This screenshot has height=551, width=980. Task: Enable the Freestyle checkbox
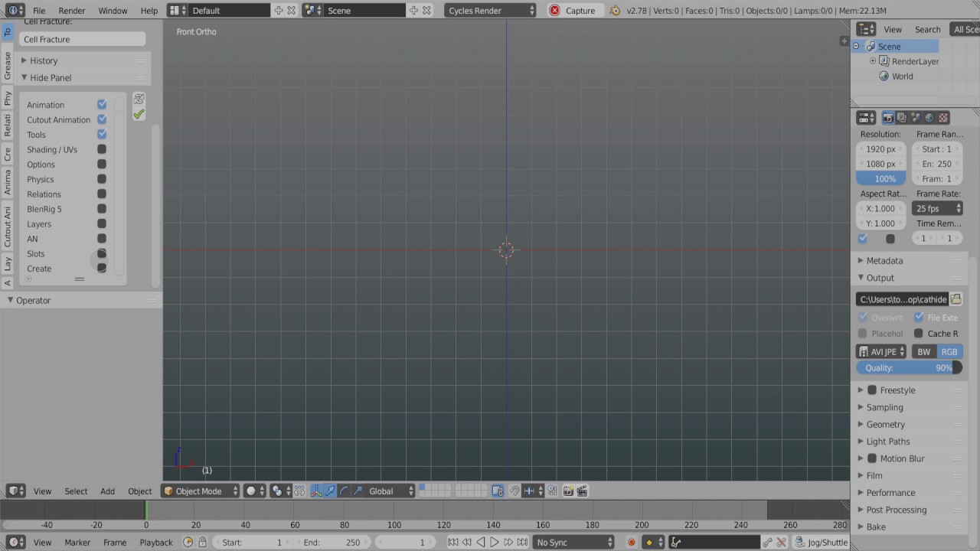pyautogui.click(x=872, y=390)
